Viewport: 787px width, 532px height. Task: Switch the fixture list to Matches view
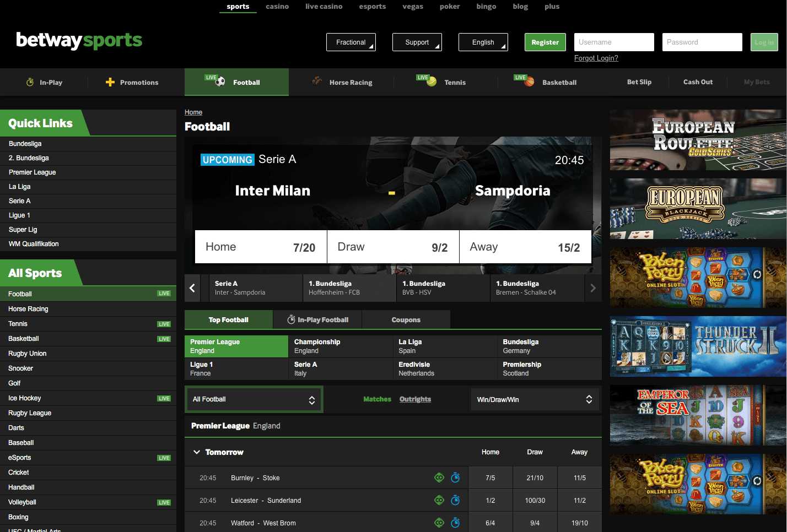coord(377,399)
